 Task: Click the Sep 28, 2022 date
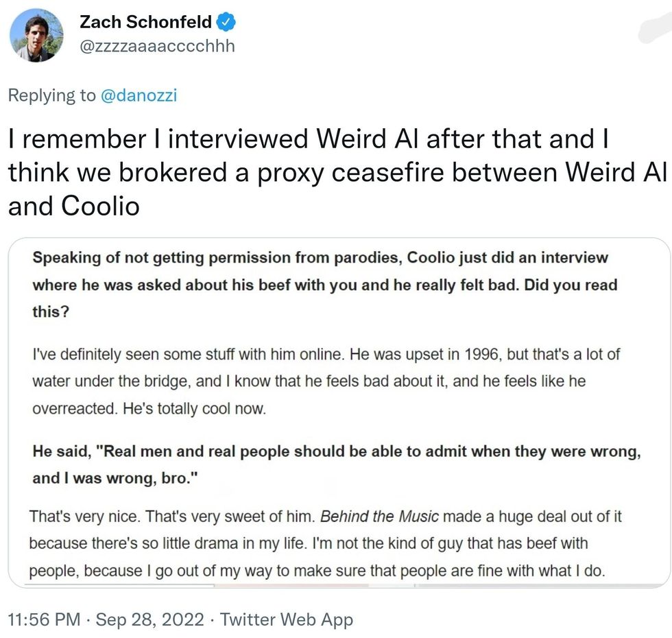pos(150,620)
